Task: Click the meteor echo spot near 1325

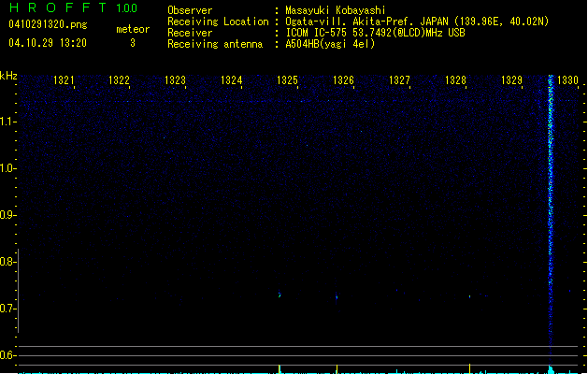Action: [280, 295]
